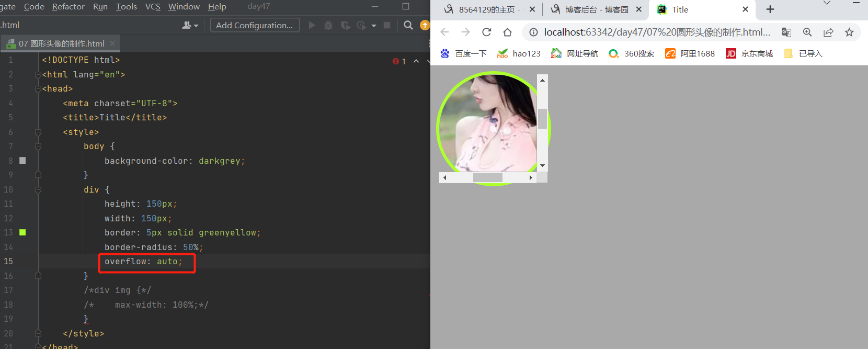Click the browser home icon
The image size is (868, 349).
click(507, 32)
